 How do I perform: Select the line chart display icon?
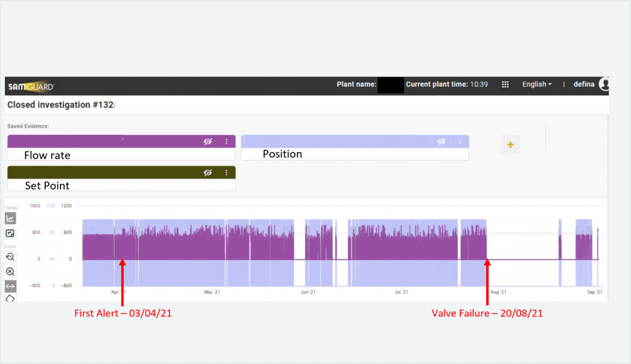10,217
